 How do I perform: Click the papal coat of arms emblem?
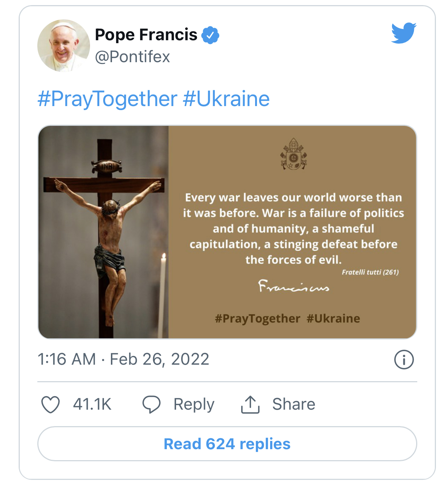point(293,154)
